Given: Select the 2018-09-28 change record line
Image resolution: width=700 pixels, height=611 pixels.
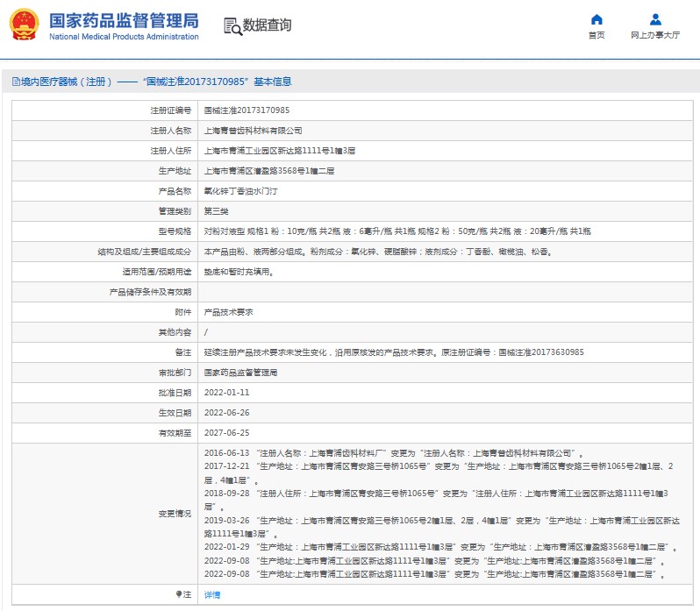Looking at the screenshot, I should click(x=436, y=500).
